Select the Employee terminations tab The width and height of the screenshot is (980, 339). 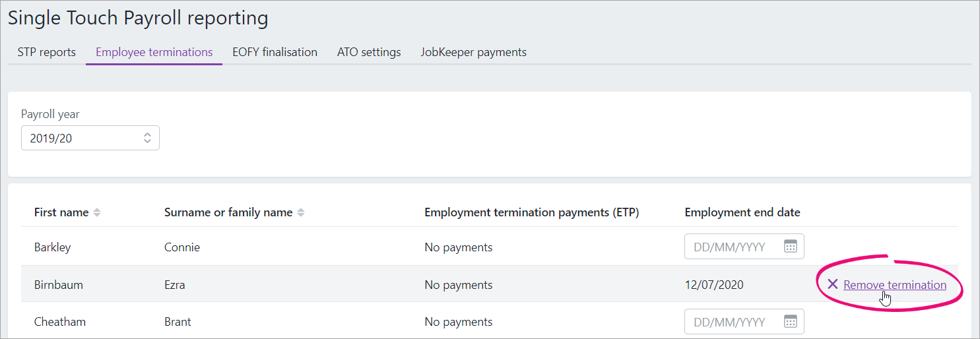[x=154, y=52]
